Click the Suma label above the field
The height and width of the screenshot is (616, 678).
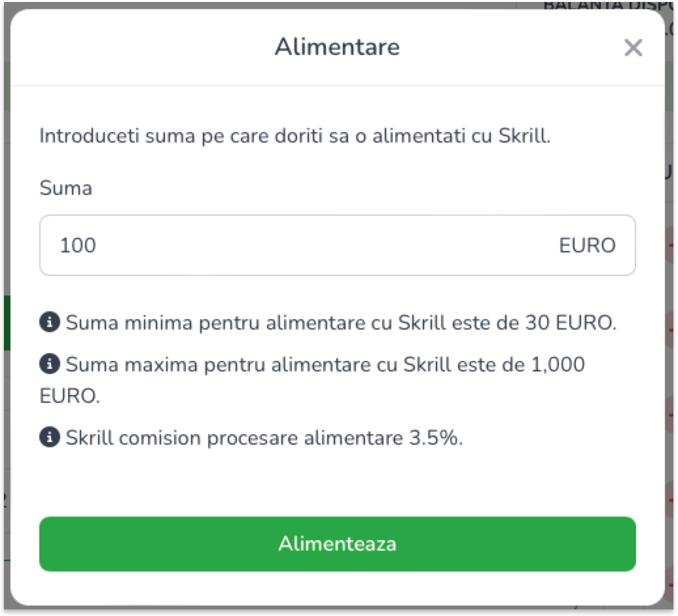pos(65,189)
